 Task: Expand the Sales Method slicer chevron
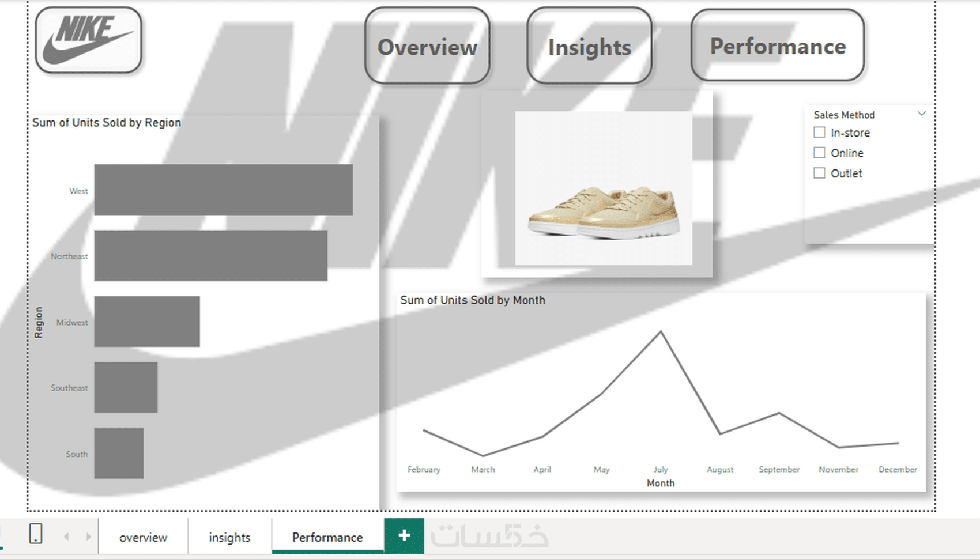tap(921, 114)
